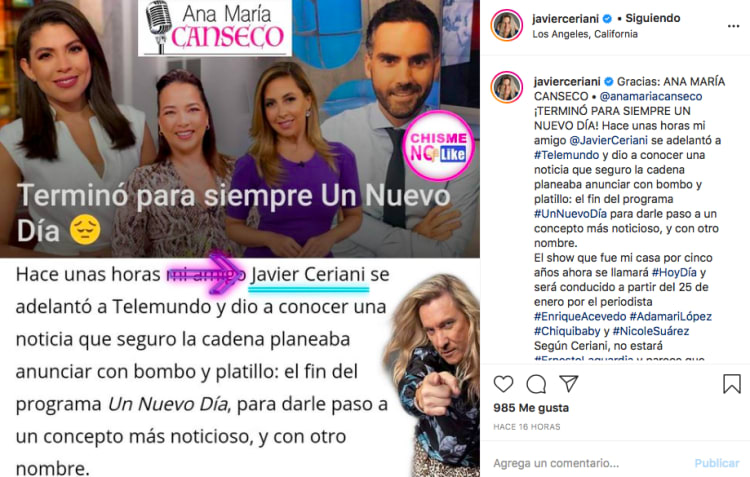View the 985 Me gusta likes list
750x477 pixels.
tap(531, 408)
